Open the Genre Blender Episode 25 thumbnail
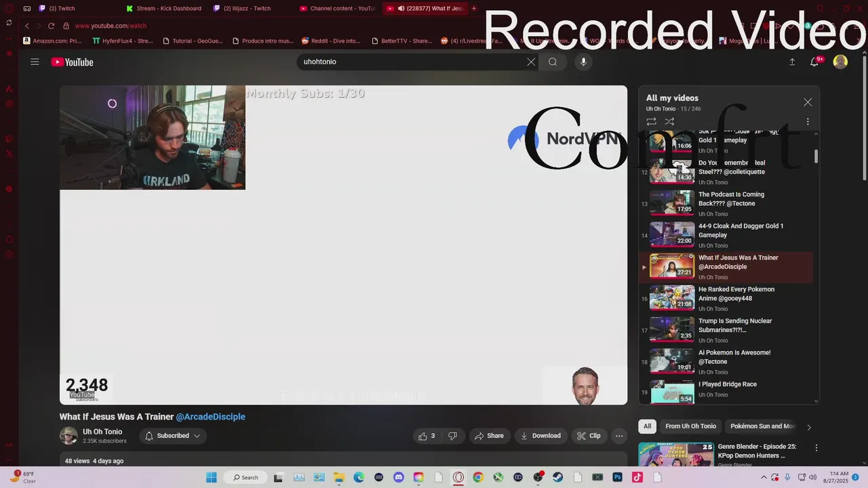868x488 pixels. click(675, 454)
